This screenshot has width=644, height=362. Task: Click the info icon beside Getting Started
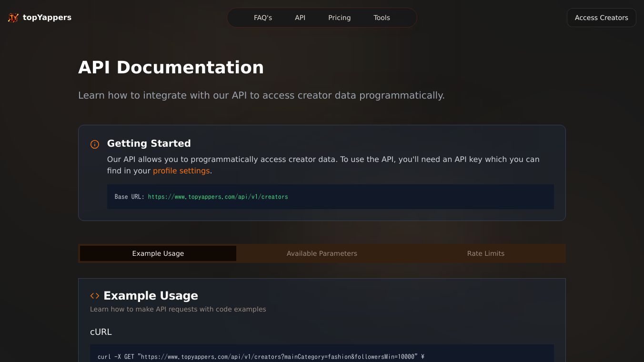tap(95, 144)
